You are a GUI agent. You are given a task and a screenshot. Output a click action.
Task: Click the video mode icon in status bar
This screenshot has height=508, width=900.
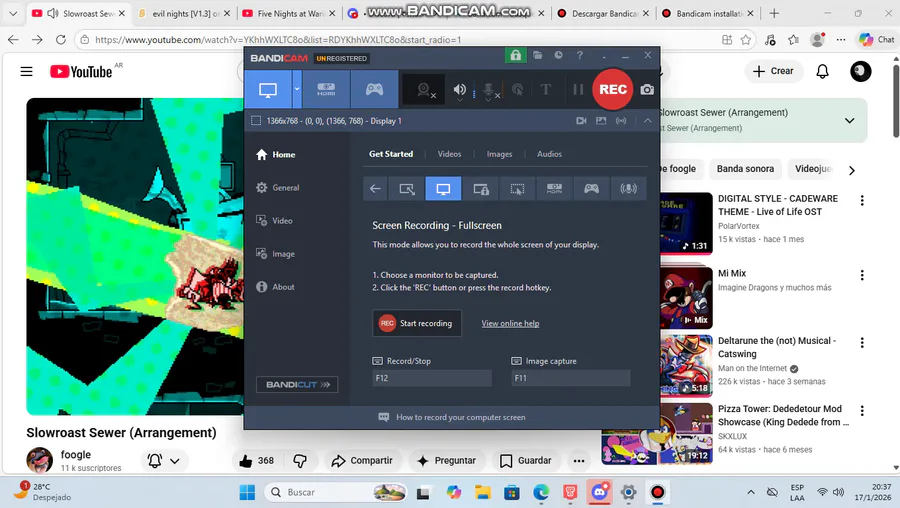581,121
